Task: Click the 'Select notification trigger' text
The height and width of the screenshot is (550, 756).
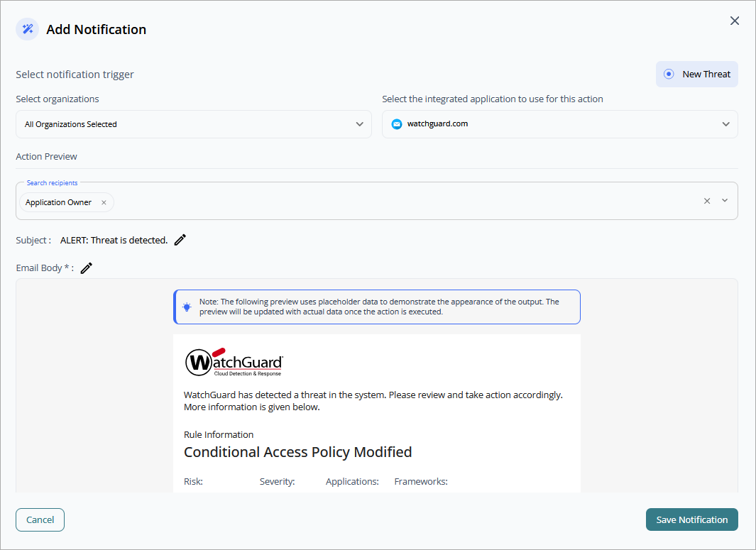Action: point(75,75)
